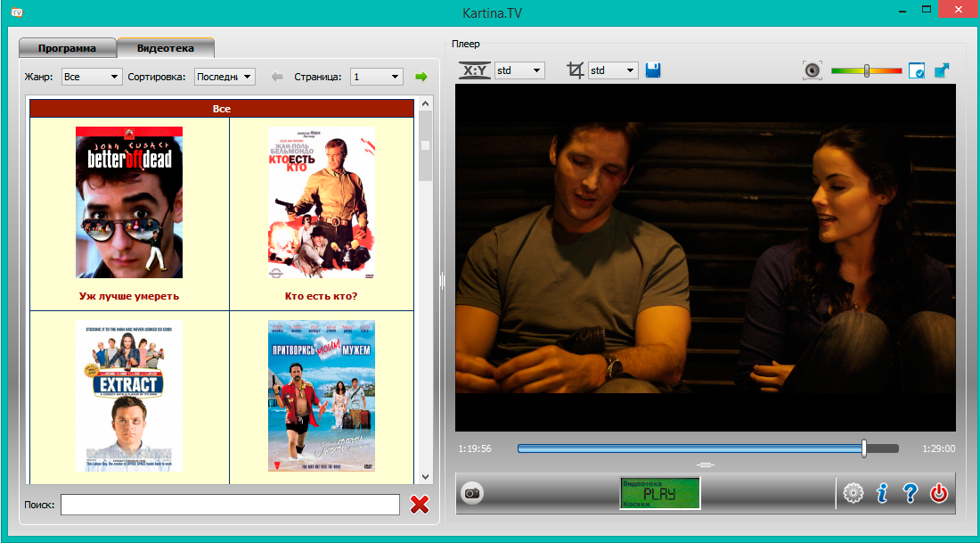The width and height of the screenshot is (980, 543).
Task: Switch to fullscreen with blue arrow icon
Action: pyautogui.click(x=942, y=70)
